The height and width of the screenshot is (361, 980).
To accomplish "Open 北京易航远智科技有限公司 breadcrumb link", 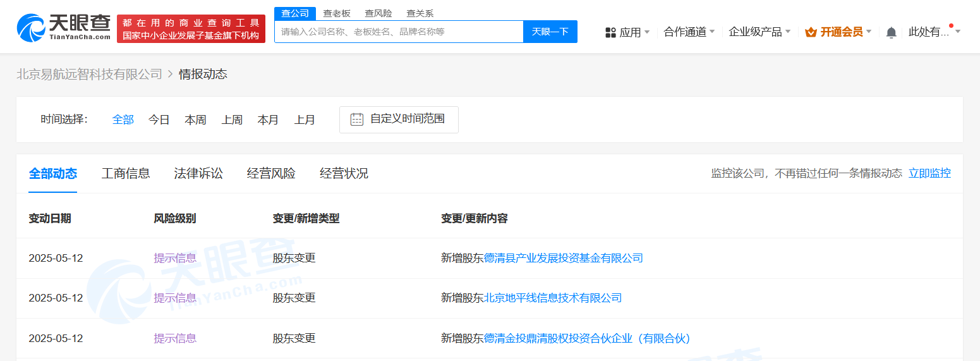I will [89, 74].
